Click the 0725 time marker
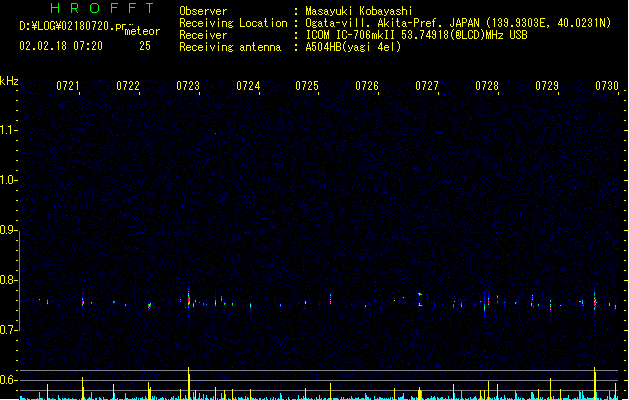Viewport: 629px width, 400px height. 307,86
